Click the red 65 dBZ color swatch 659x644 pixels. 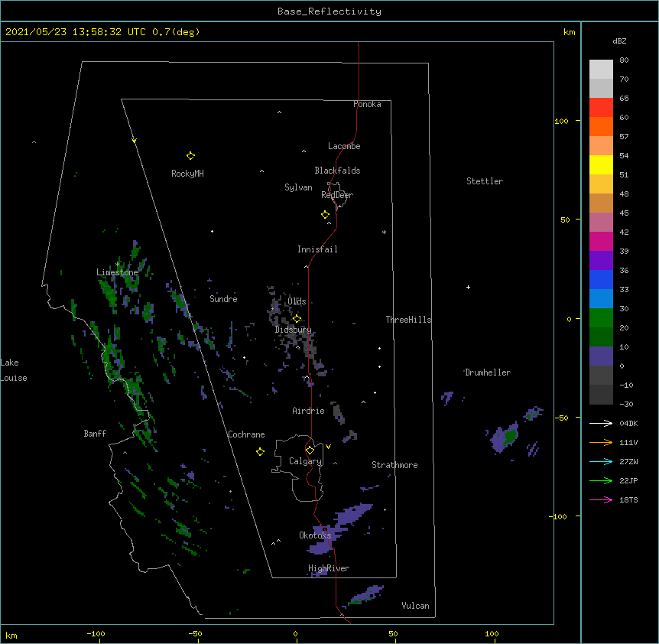tap(601, 108)
